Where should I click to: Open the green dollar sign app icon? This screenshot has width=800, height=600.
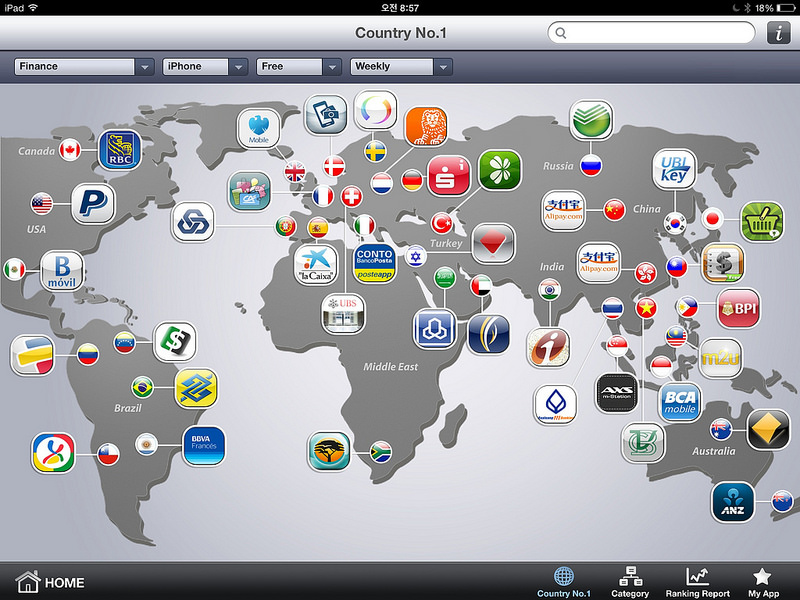pyautogui.click(x=175, y=341)
